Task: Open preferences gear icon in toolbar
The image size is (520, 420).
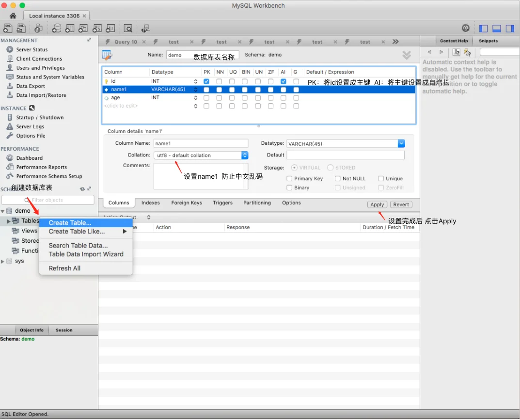Action: click(466, 28)
